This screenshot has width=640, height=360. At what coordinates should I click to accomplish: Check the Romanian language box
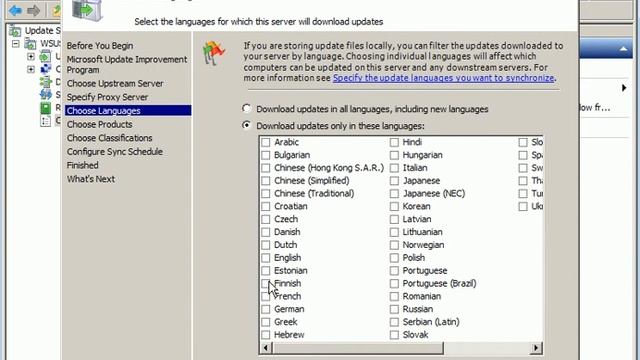pyautogui.click(x=394, y=296)
